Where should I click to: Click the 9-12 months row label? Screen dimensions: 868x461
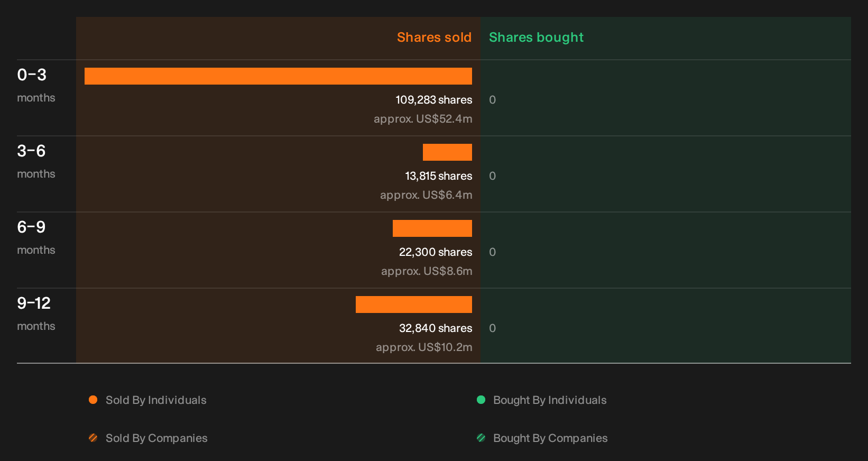(x=36, y=314)
